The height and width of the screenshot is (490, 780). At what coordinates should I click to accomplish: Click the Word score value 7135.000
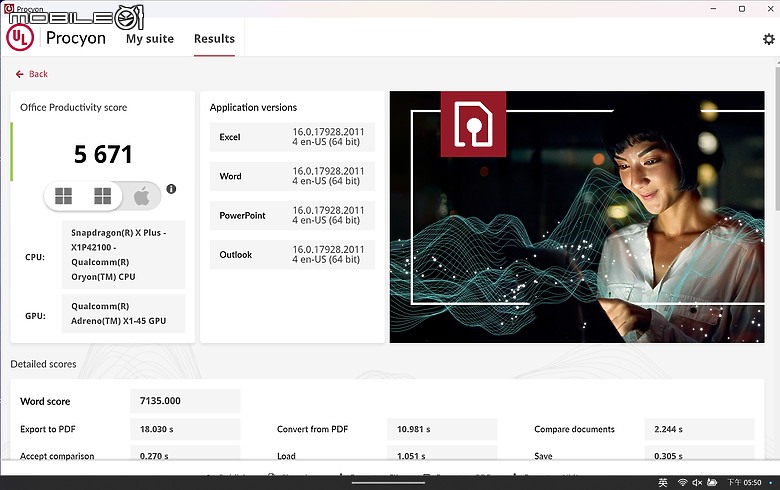pos(185,401)
